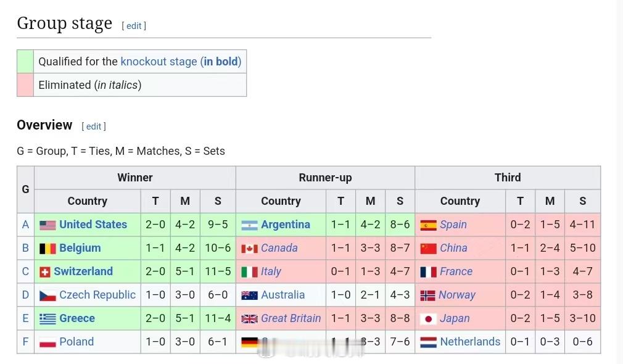
Task: Click the Canada flag icon
Action: pyautogui.click(x=249, y=249)
